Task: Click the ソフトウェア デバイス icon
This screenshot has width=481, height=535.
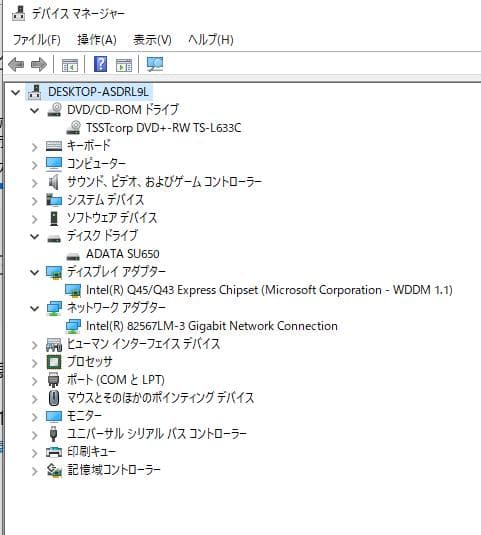Action: (54, 218)
